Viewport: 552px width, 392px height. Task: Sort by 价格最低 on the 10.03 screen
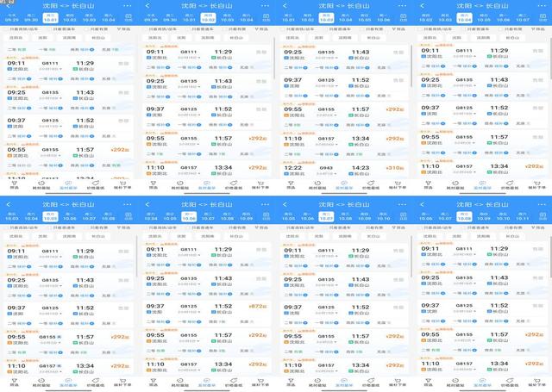[371, 185]
